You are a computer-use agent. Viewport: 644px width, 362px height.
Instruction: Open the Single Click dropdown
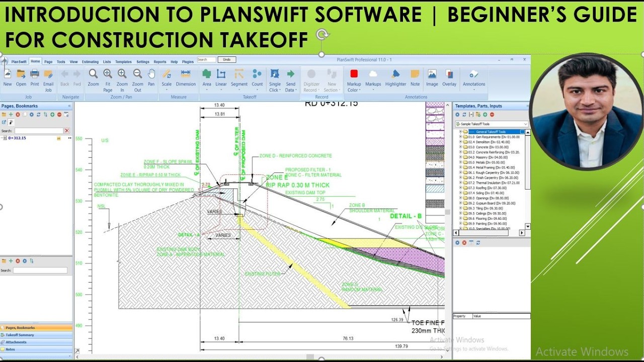[275, 80]
